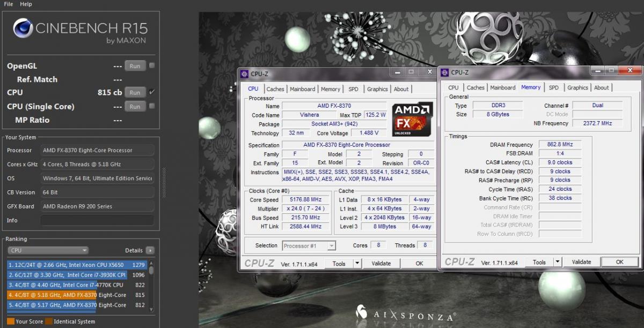Click the Your Score orange legend swatch
644x328 pixels.
10,322
